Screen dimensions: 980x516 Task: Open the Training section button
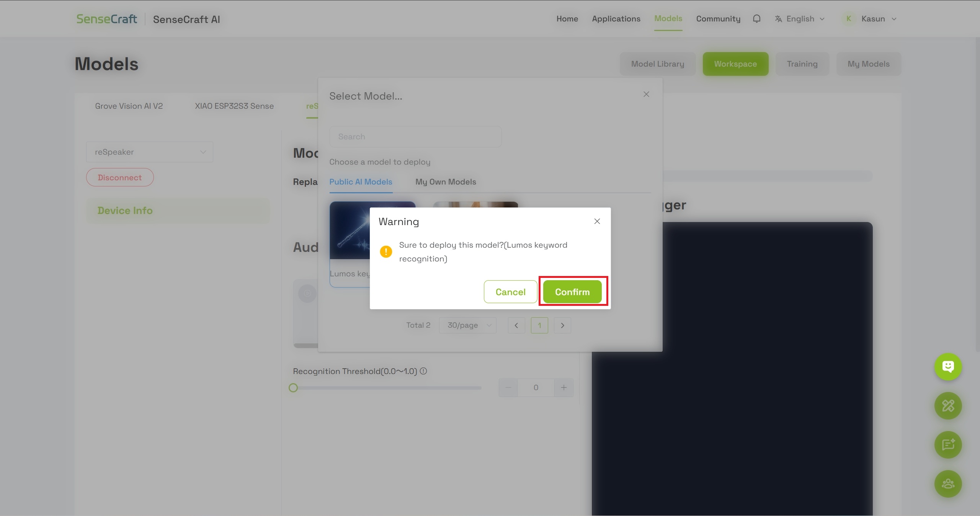[802, 64]
